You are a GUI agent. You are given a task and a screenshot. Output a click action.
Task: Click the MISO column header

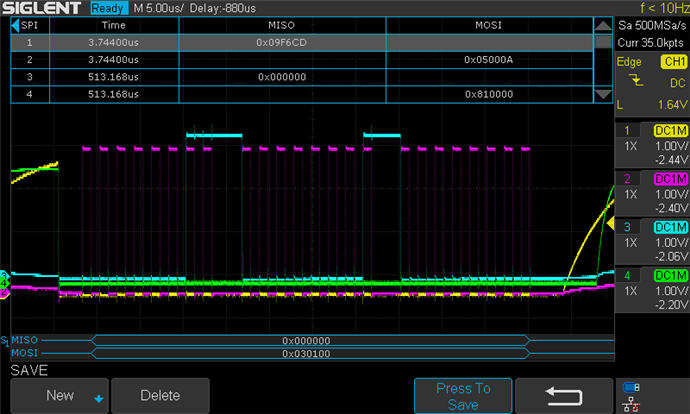(x=282, y=26)
